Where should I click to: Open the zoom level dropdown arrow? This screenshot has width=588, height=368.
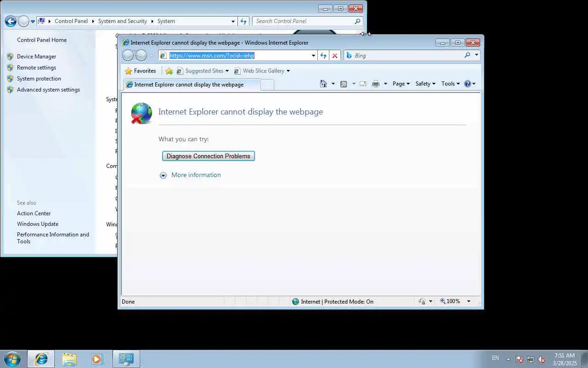tap(469, 301)
